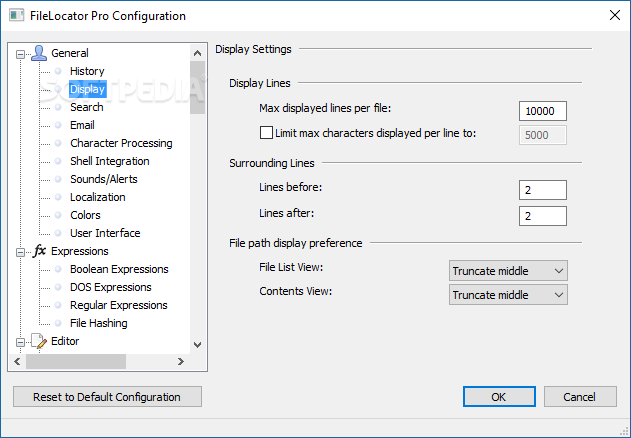Viewport: 631px width, 438px height.
Task: Open the File List View dropdown
Action: [x=508, y=271]
